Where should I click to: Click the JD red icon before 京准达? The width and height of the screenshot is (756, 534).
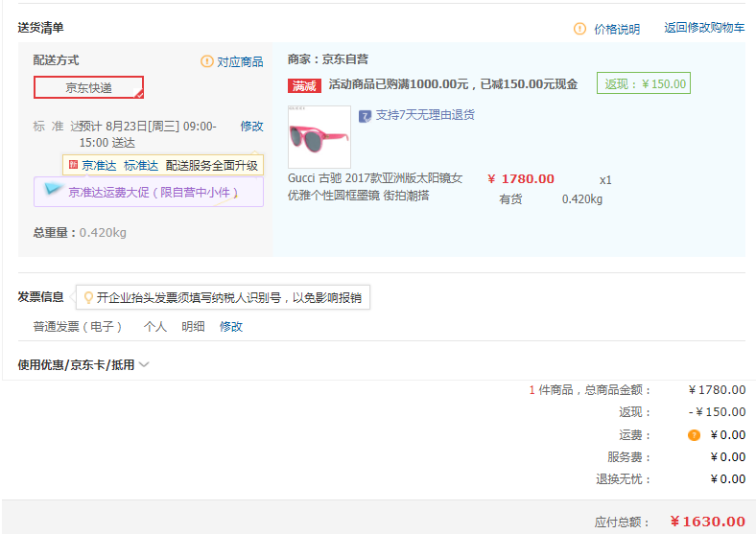pyautogui.click(x=73, y=165)
